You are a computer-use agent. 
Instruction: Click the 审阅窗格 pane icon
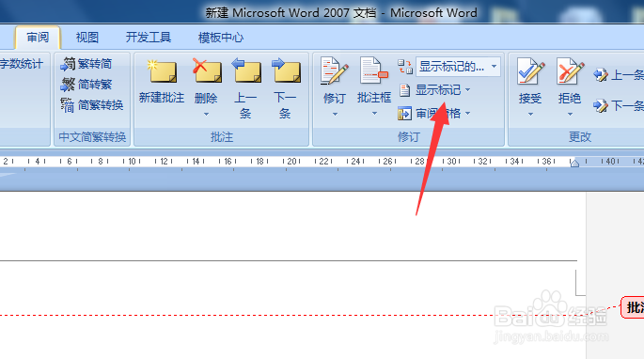pos(404,114)
